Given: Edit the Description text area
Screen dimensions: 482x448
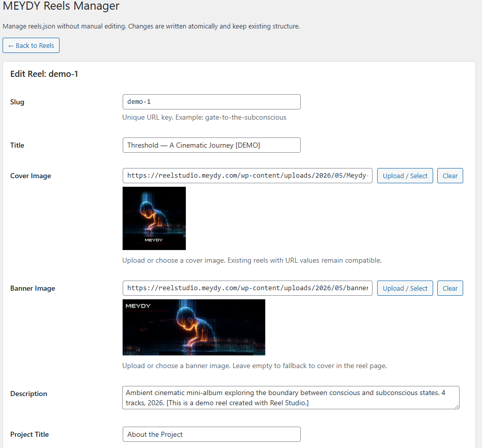Looking at the screenshot, I should click(x=291, y=398).
